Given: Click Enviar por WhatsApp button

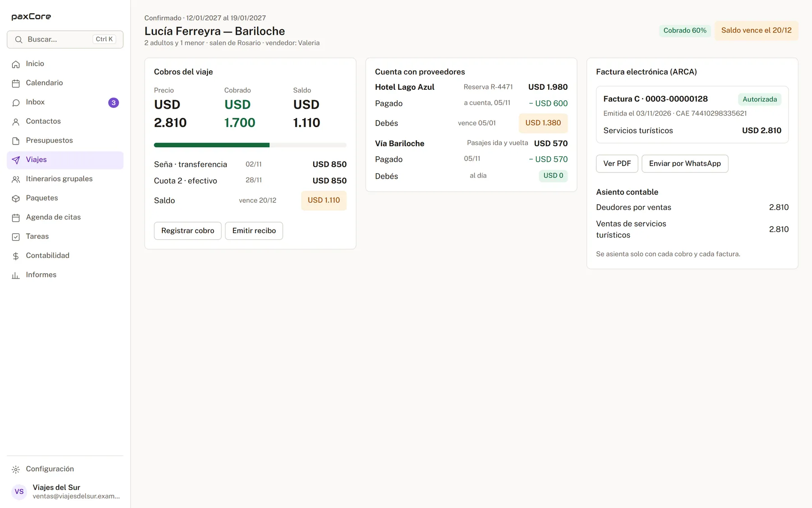Looking at the screenshot, I should 685,163.
